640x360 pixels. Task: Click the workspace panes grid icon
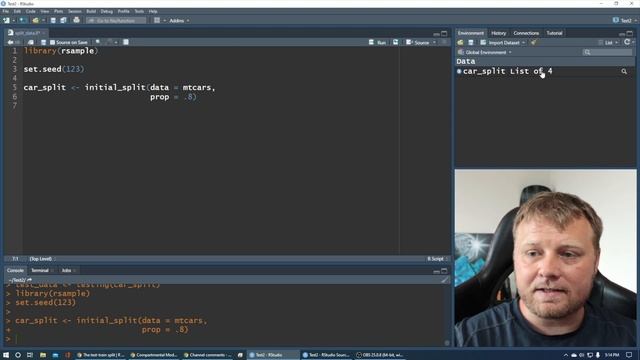coord(157,20)
